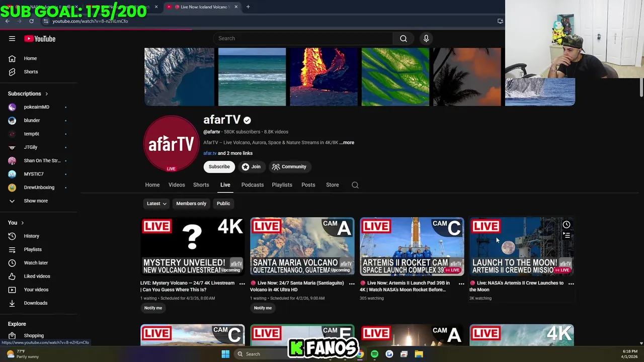Click the YouTube search field

tap(304, 38)
